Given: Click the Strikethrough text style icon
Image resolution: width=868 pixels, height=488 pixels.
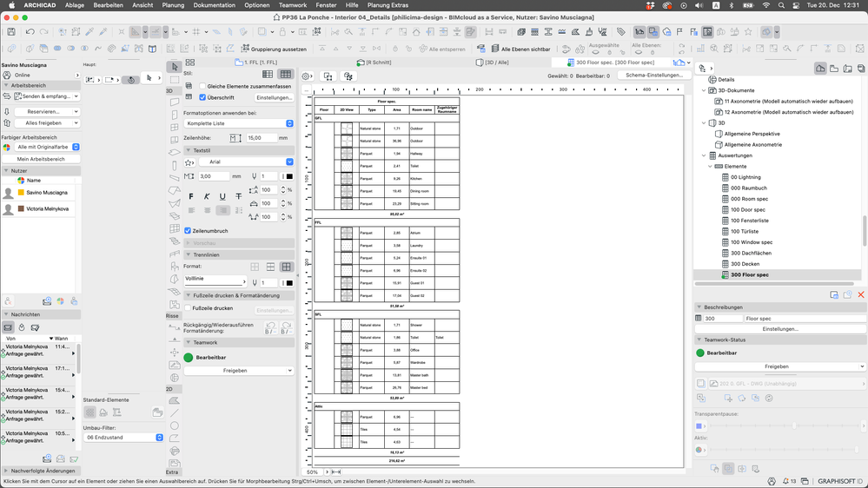Looking at the screenshot, I should point(239,196).
